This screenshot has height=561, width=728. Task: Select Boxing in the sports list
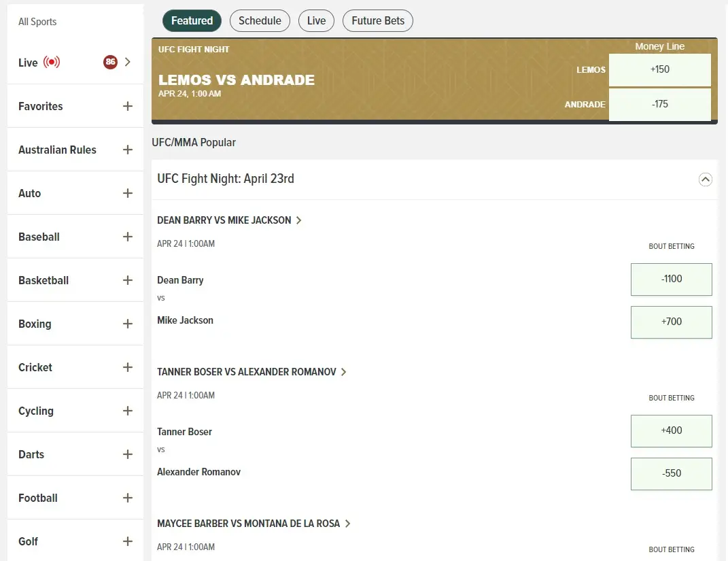(35, 324)
